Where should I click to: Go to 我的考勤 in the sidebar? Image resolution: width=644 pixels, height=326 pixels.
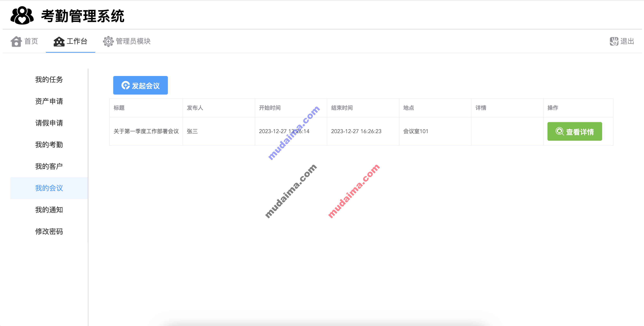pos(49,145)
